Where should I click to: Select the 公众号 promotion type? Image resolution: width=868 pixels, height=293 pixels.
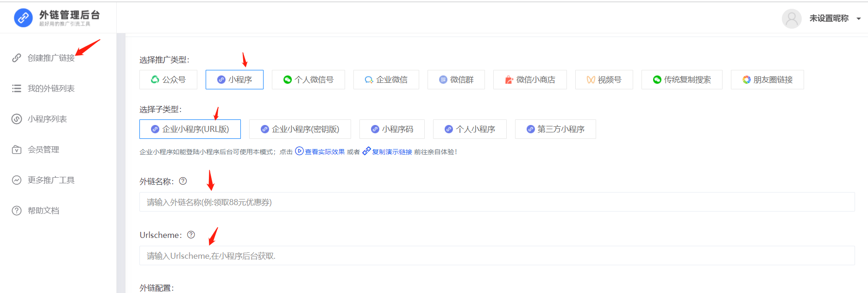[x=168, y=80]
